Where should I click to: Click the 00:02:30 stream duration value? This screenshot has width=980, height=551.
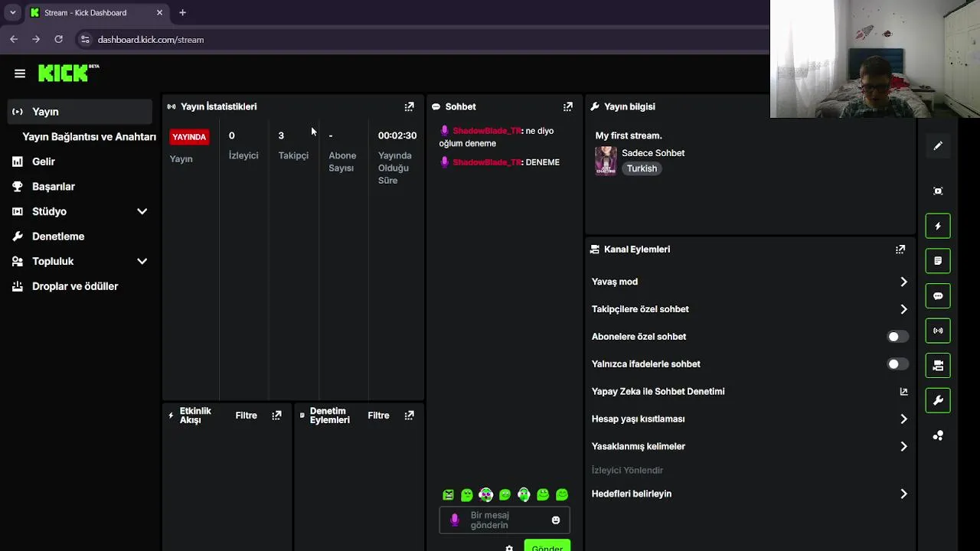[397, 135]
